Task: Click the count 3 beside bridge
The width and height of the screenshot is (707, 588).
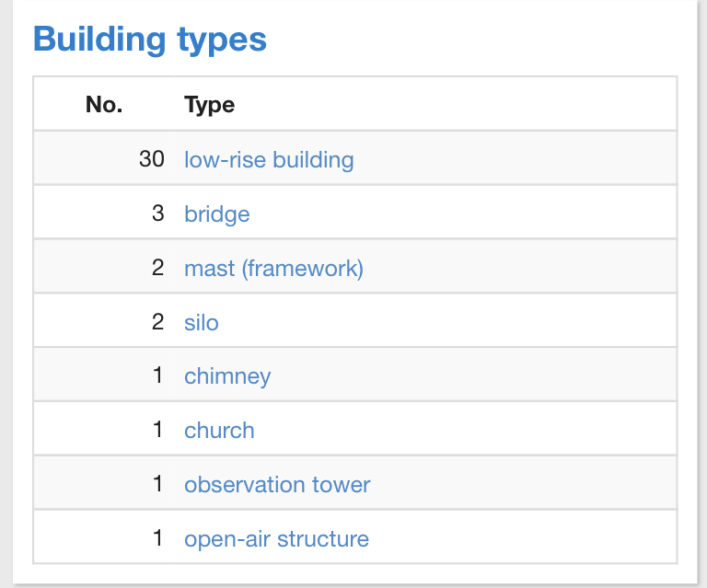Action: [158, 214]
